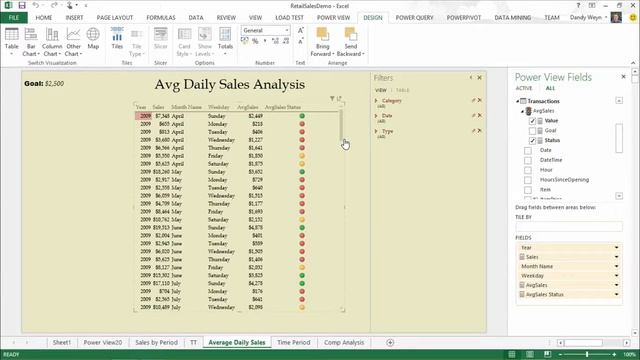The width and height of the screenshot is (640, 360).
Task: Show ALL fields list
Action: tap(550, 88)
